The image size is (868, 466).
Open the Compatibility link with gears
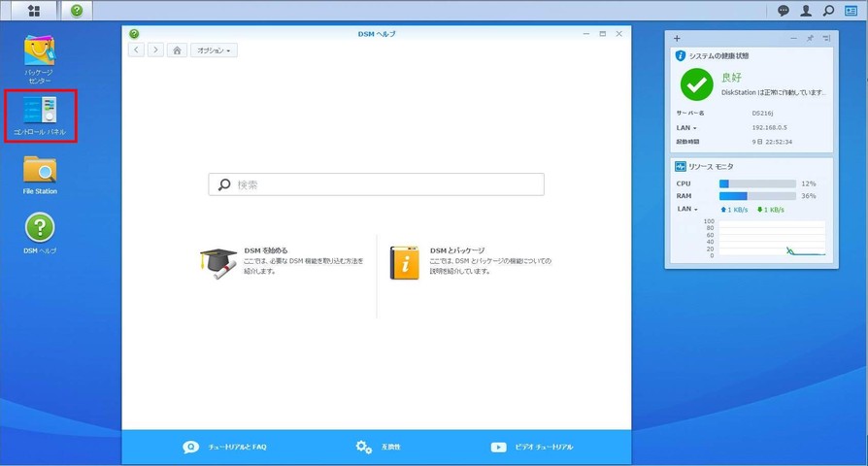[378, 447]
